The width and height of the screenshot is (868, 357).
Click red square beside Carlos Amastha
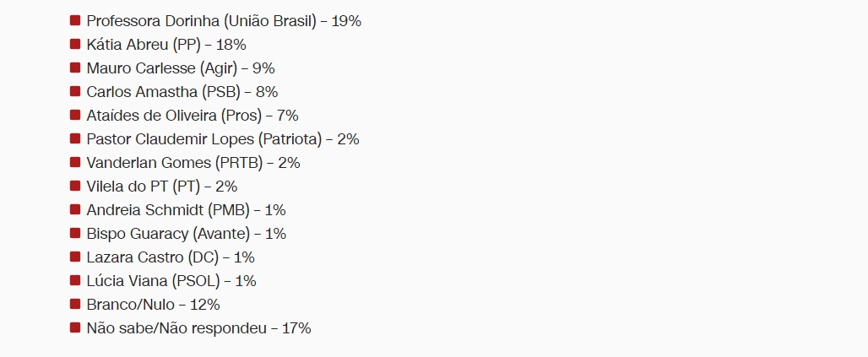[x=75, y=91]
